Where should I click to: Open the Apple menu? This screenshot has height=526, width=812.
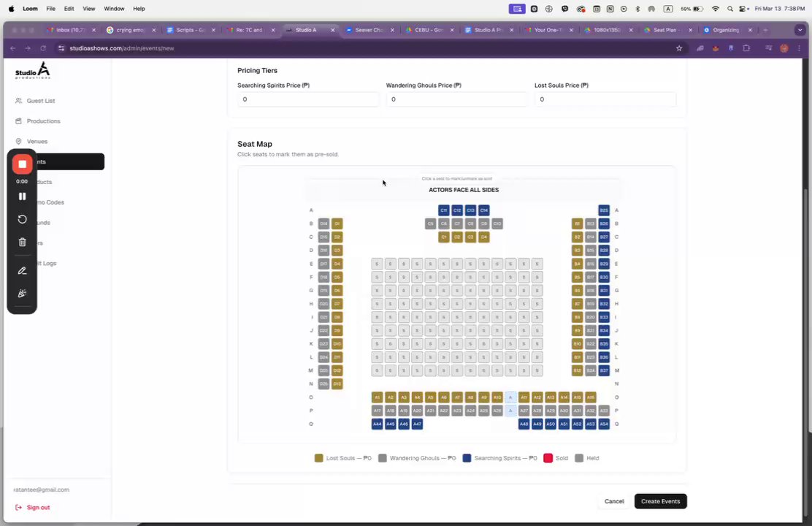click(12, 9)
